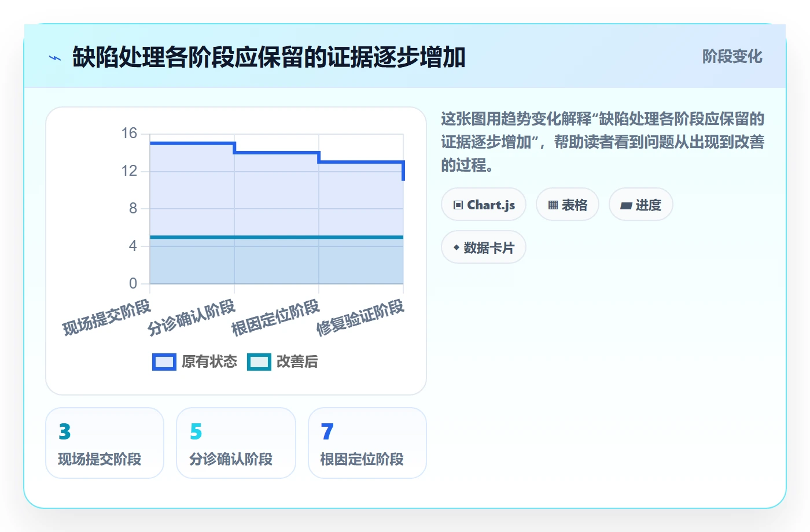Toggle the 改善后 legend swatch
This screenshot has width=810, height=532.
click(259, 362)
